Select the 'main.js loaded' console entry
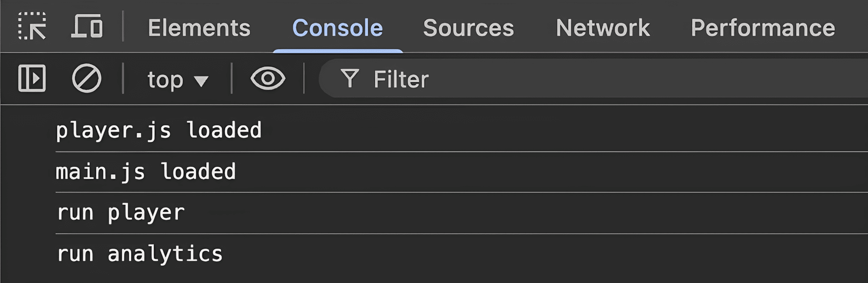 click(146, 172)
